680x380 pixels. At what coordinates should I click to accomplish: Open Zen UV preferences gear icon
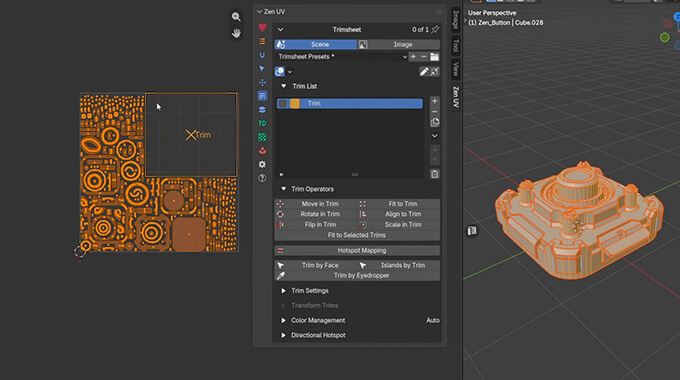[262, 164]
